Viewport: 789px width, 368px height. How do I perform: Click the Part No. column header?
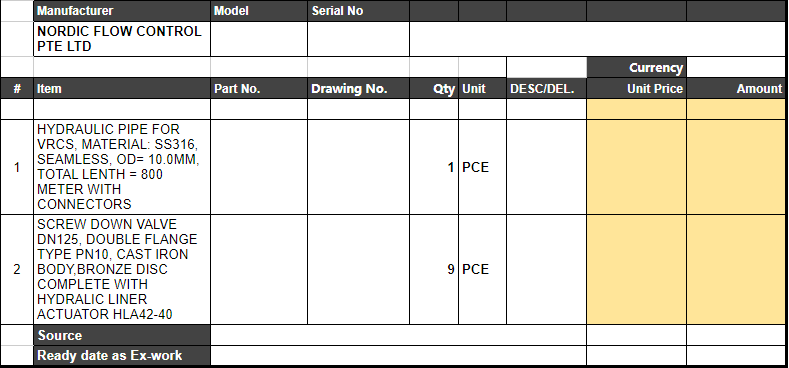[x=259, y=89]
